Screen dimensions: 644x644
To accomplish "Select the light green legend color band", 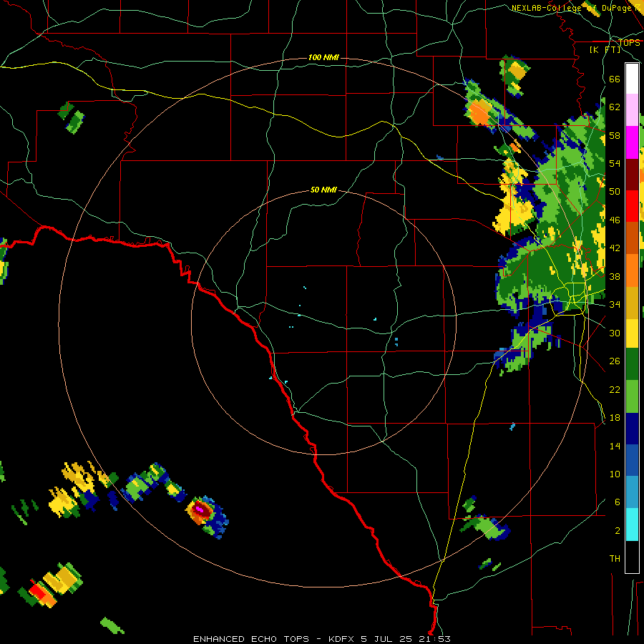I will (632, 396).
